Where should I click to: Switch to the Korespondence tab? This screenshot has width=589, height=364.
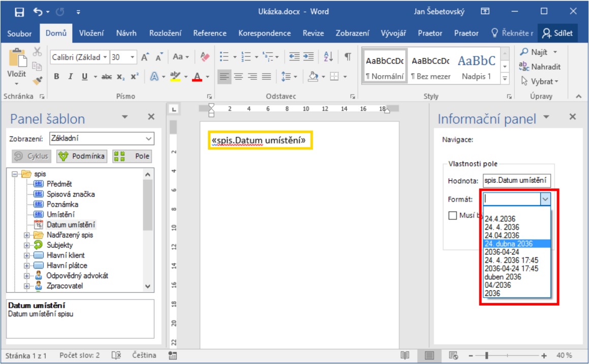click(264, 33)
